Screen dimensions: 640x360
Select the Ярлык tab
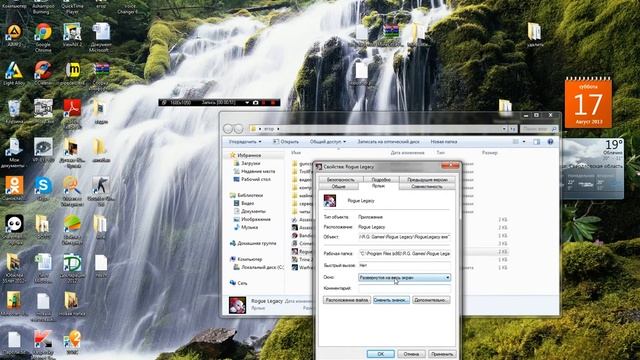pyautogui.click(x=378, y=186)
